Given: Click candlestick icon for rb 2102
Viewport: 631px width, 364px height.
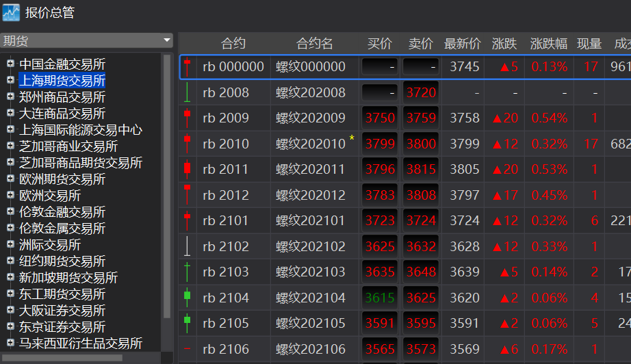Looking at the screenshot, I should [x=187, y=246].
